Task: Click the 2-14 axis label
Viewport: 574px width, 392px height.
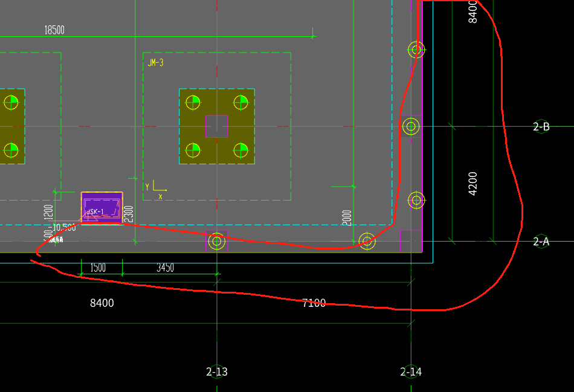Action: (411, 372)
